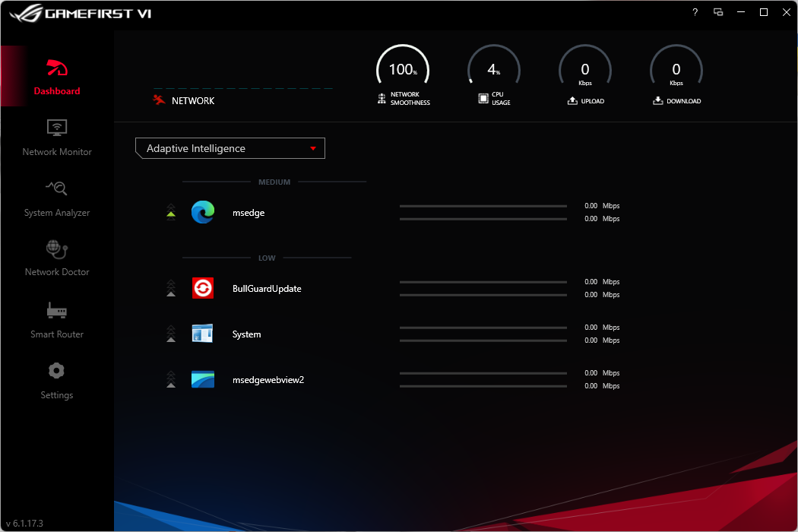This screenshot has height=532, width=798.
Task: Click the Download 0 Kbps gauge
Action: click(x=676, y=67)
